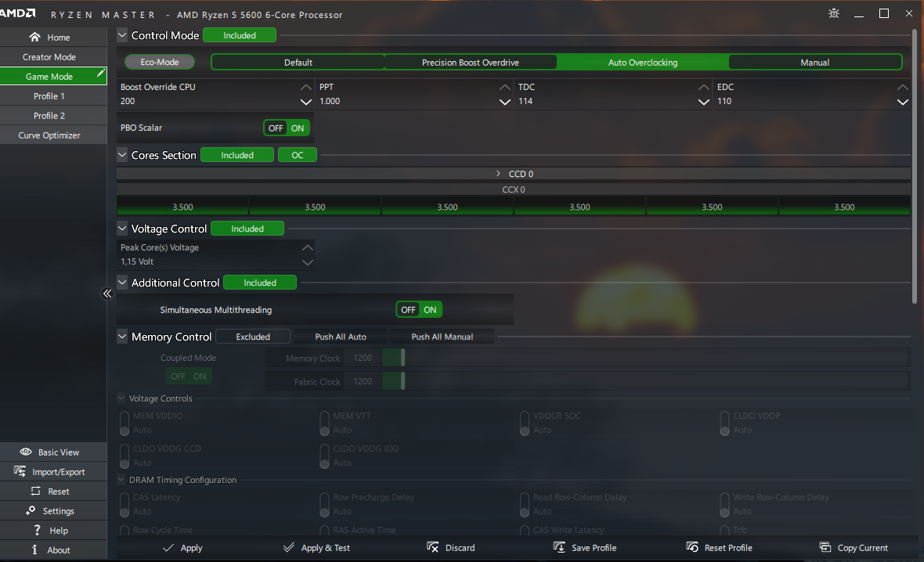Collapse DRAM Timing Configuration subsection
Screen dimensions: 924x562
coord(121,480)
